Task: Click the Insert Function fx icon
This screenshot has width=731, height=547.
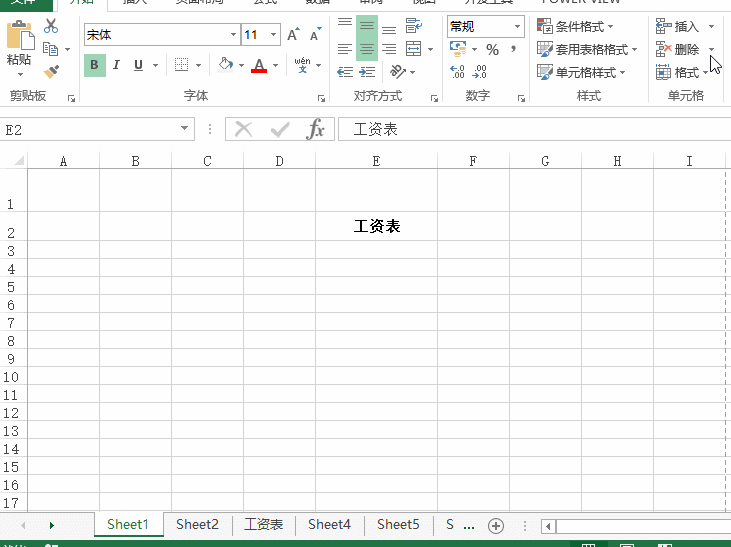Action: click(x=315, y=129)
